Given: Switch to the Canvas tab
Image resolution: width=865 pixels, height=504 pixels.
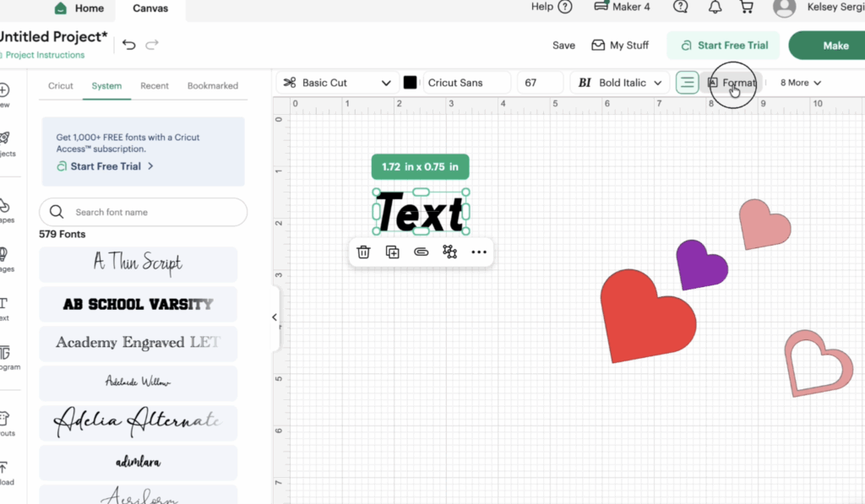Looking at the screenshot, I should 150,8.
